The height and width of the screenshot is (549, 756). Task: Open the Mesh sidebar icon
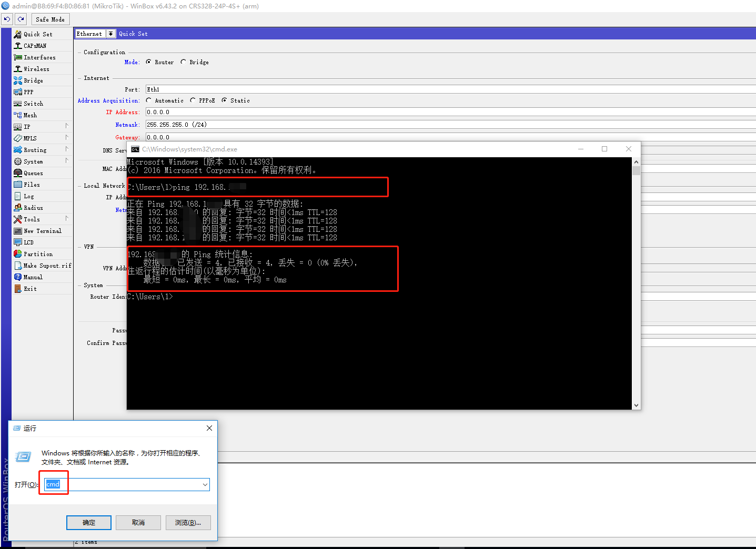18,115
